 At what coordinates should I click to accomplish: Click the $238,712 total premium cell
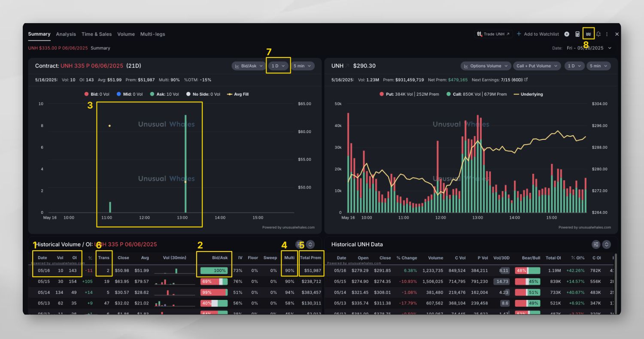312,281
